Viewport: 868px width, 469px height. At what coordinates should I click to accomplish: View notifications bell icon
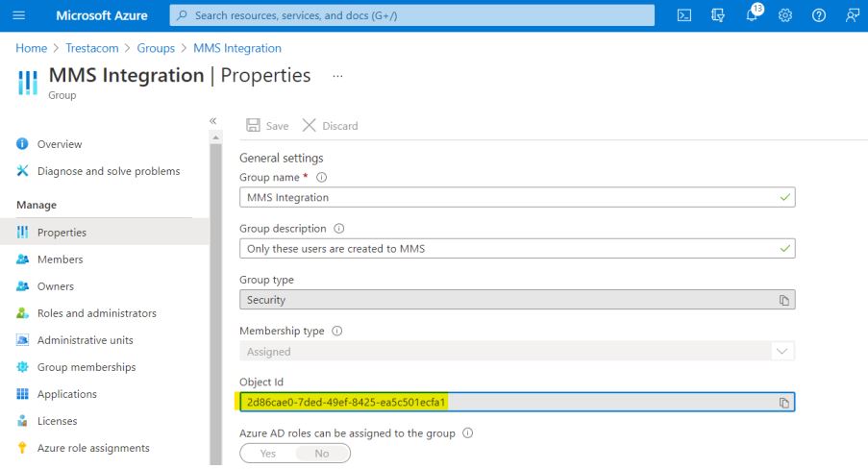[x=753, y=13]
